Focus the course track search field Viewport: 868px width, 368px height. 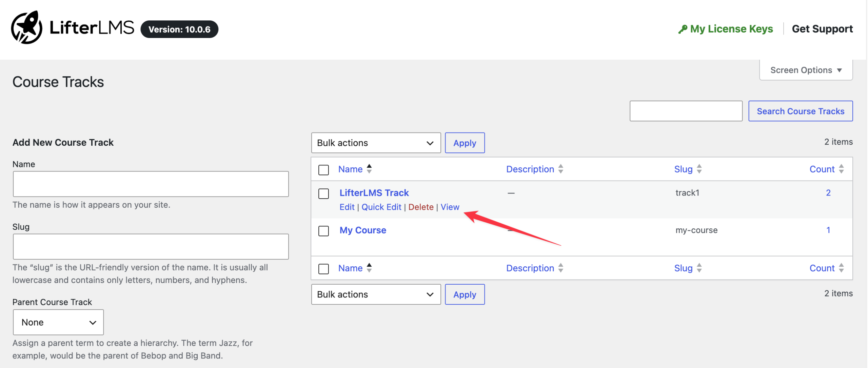pyautogui.click(x=686, y=111)
